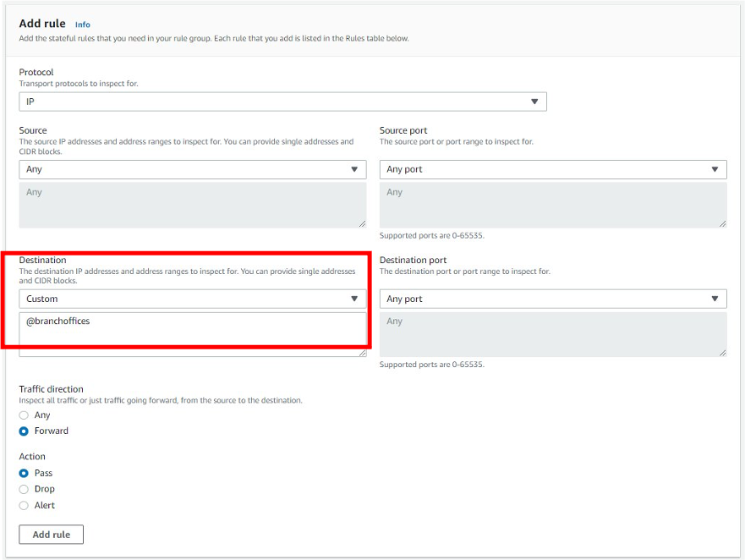Click the Protocol dropdown caret icon
Viewport: 745px width, 560px height.
534,101
